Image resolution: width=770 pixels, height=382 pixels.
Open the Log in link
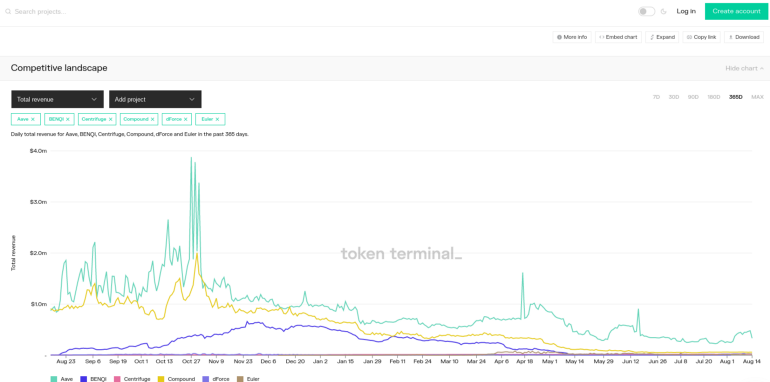point(686,11)
